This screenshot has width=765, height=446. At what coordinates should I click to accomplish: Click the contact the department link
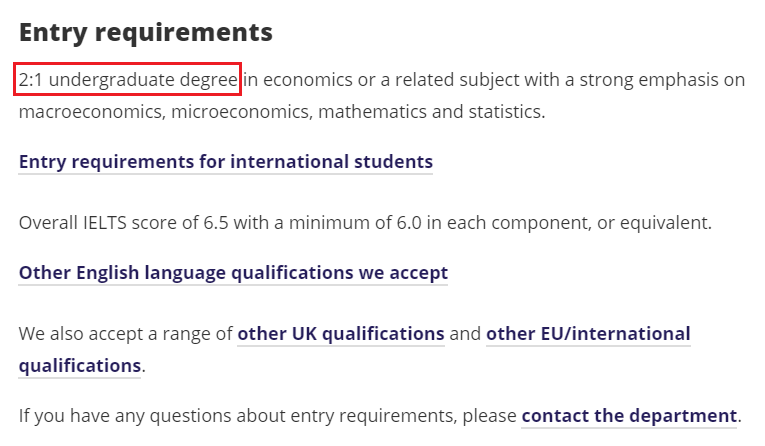pyautogui.click(x=629, y=415)
